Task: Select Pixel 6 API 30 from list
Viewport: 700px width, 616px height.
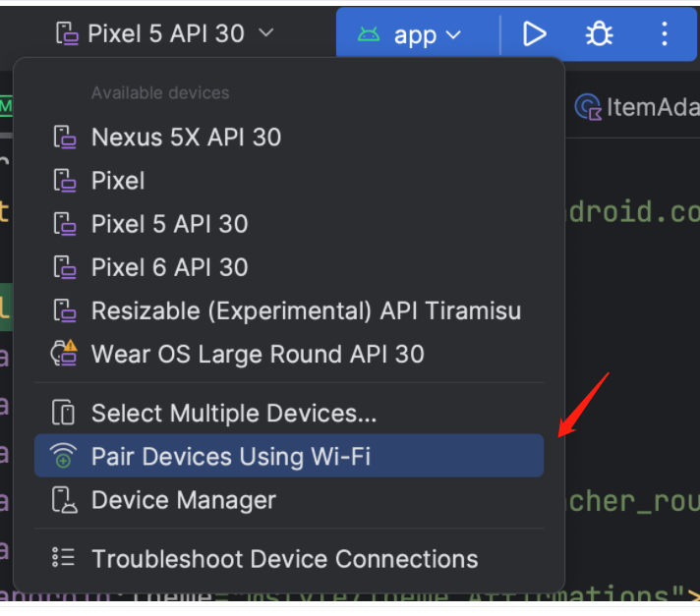Action: tap(169, 267)
